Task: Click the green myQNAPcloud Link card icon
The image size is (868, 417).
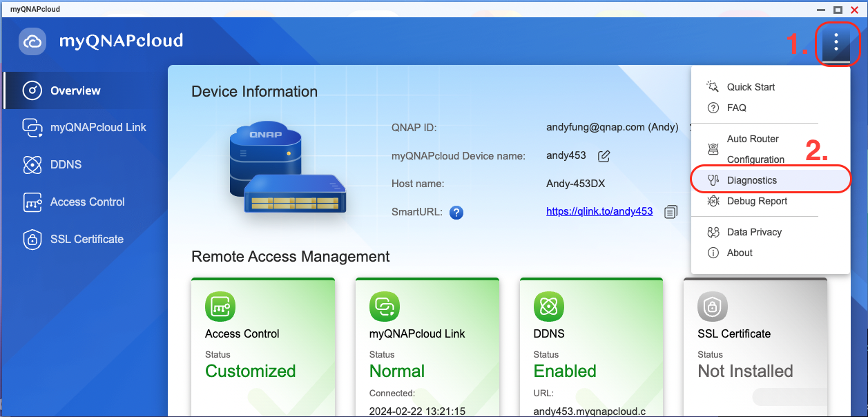Action: point(385,307)
